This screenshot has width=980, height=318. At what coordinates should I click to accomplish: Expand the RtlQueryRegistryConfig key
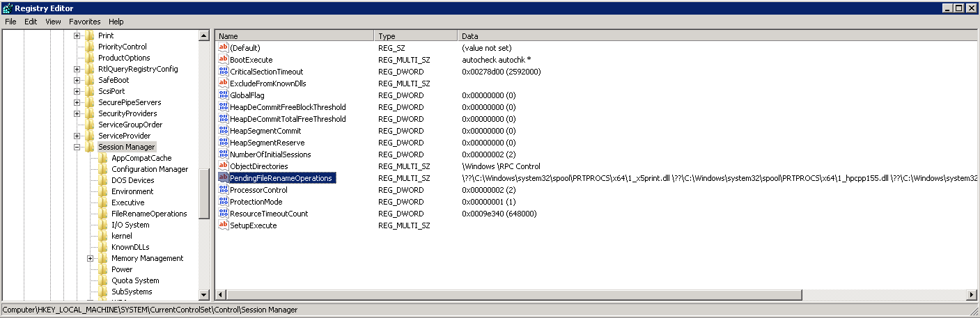[x=77, y=69]
